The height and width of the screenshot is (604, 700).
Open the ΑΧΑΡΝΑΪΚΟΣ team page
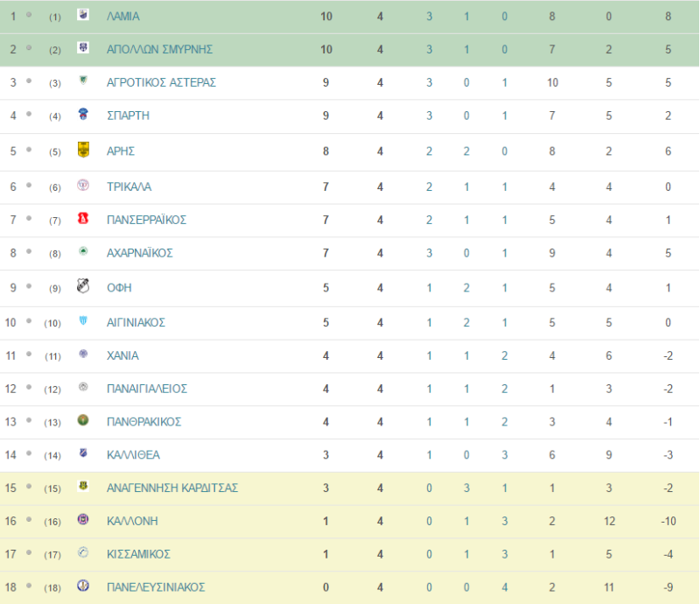coord(140,253)
